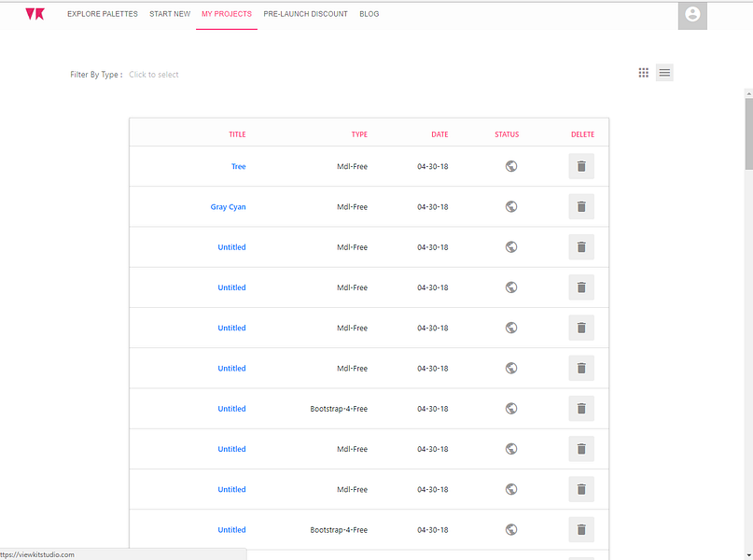
Task: Click the page scrollbar down arrow
Action: coord(748,555)
